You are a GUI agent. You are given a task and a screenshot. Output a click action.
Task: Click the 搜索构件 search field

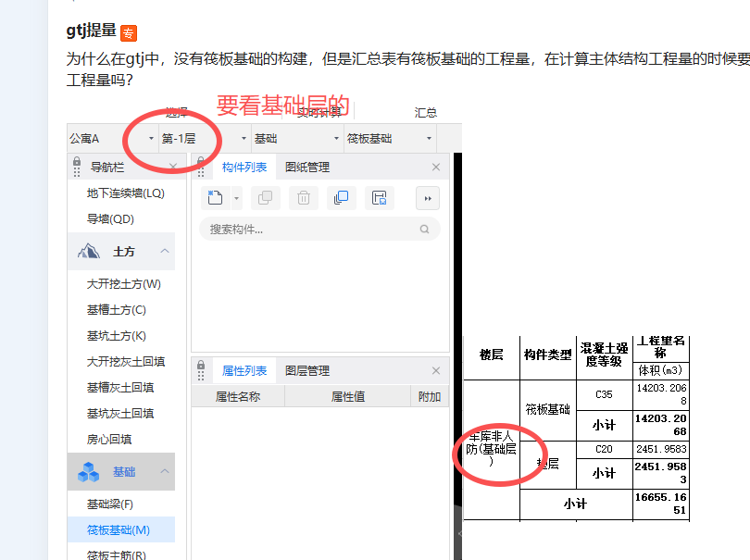[x=319, y=229]
